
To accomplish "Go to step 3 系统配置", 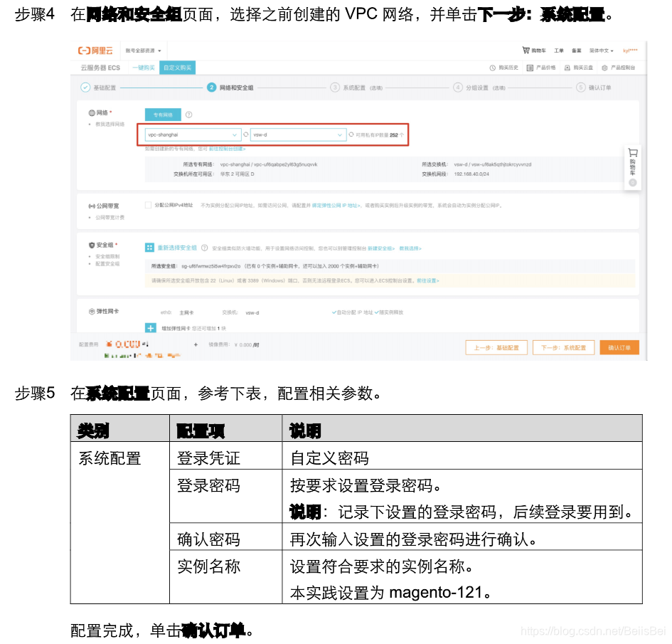I will point(356,88).
